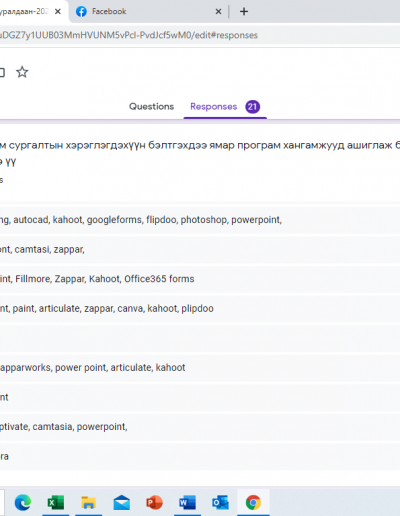Click the Facebook tab favicon
Viewport: 400px width, 516px height.
coord(81,12)
